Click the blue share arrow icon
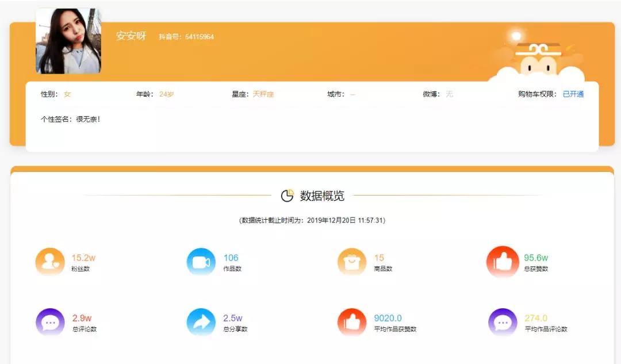Viewport: 621px width, 364px height. click(x=201, y=323)
